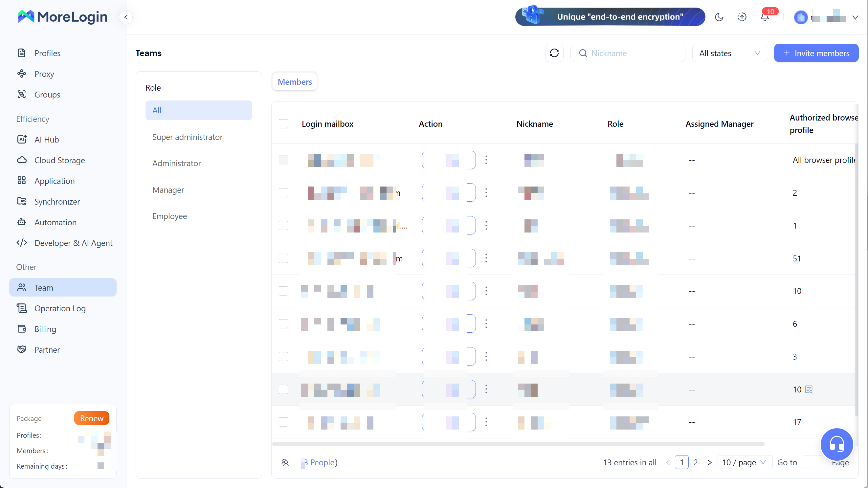Open the Groups page icon

click(x=22, y=94)
